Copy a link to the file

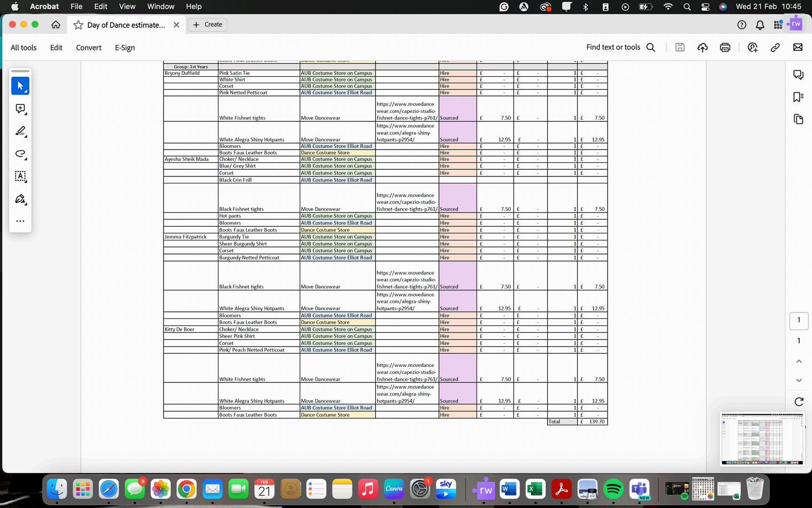tap(775, 47)
